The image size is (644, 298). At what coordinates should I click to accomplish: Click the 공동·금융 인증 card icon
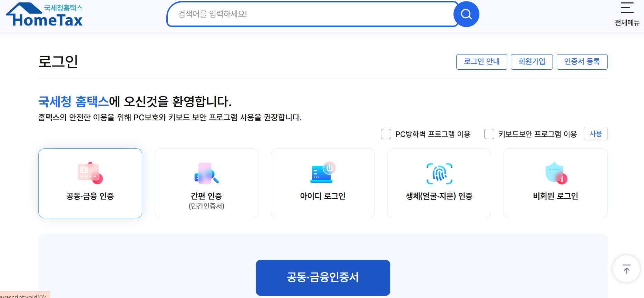tap(90, 173)
